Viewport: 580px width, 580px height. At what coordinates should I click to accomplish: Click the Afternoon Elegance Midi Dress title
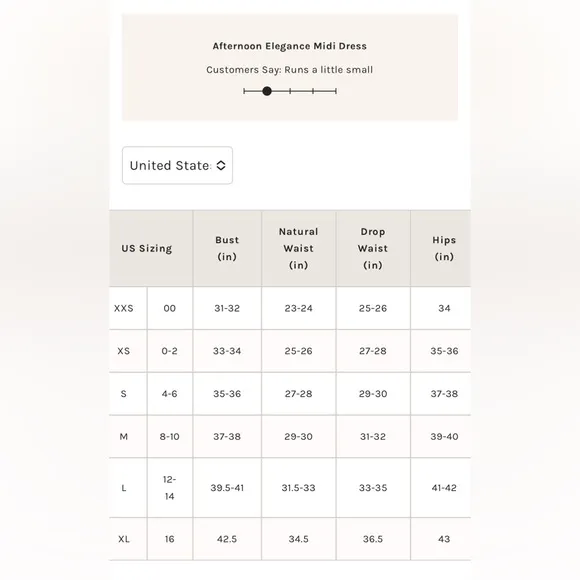click(290, 46)
